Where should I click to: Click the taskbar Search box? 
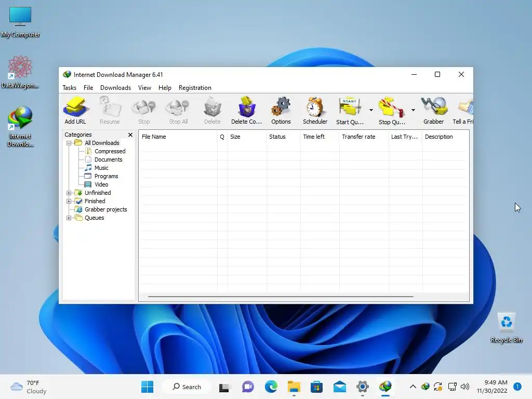tap(187, 387)
